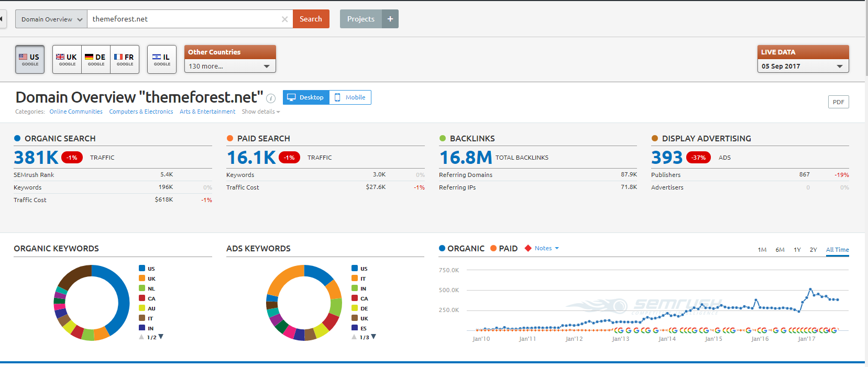Screen dimensions: 868x367
Task: Open the Live Data date dropdown
Action: [x=803, y=66]
